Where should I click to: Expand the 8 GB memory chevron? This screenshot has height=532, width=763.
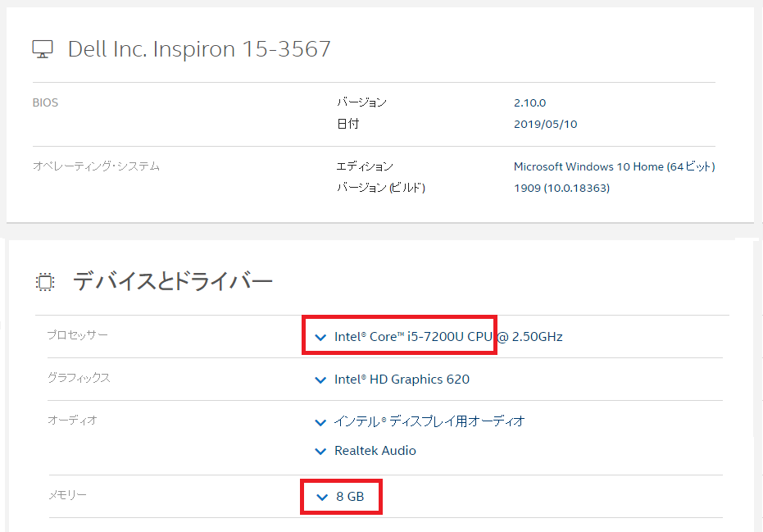320,497
